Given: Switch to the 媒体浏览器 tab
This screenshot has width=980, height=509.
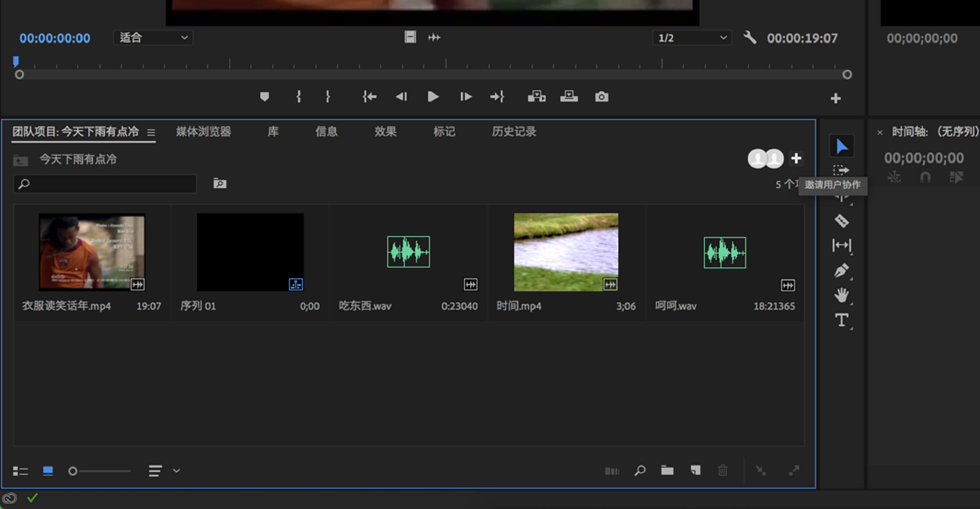Looking at the screenshot, I should point(203,132).
